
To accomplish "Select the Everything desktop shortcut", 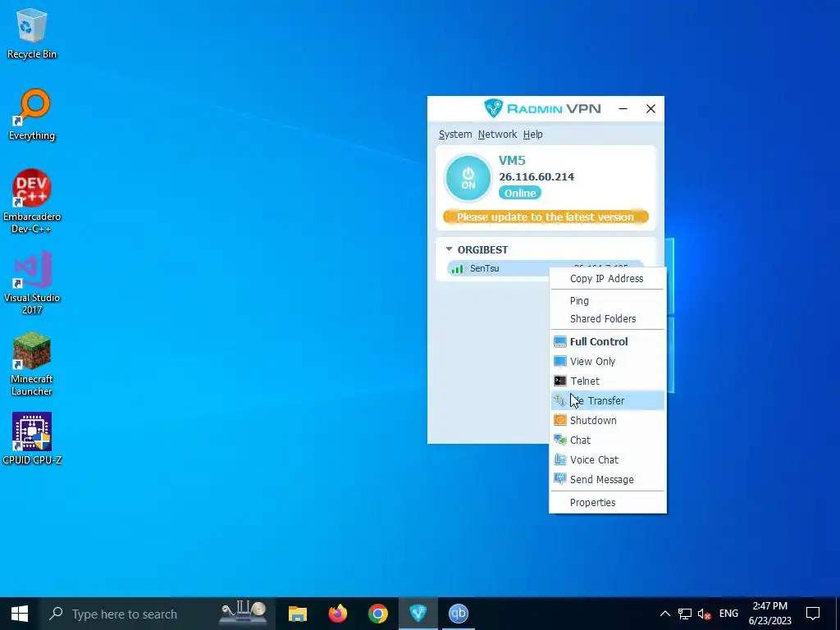I will pos(32,115).
